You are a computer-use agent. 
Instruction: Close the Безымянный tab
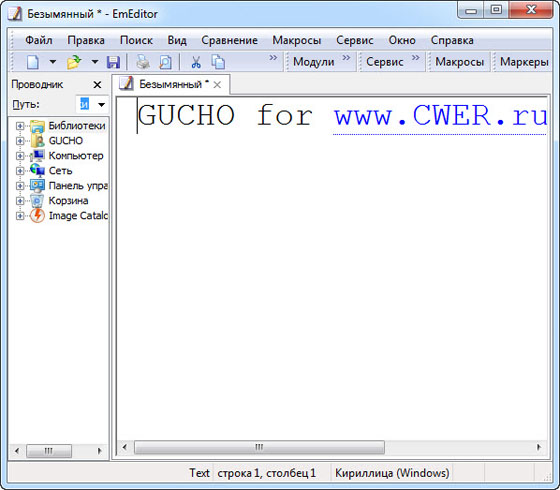pos(217,85)
